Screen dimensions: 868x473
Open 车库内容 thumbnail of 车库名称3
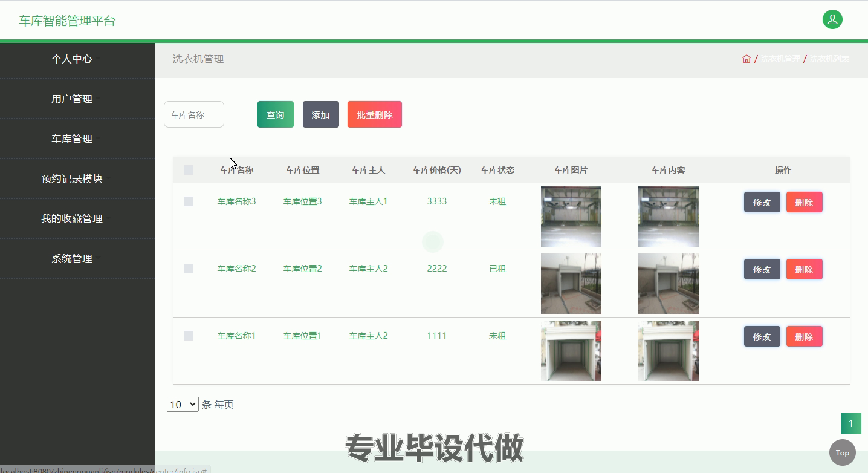tap(669, 217)
